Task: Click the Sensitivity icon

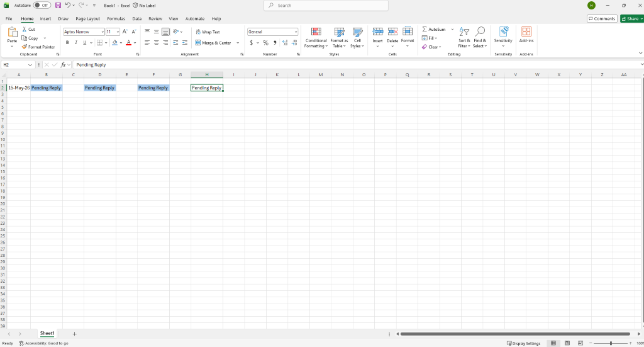Action: 503,32
